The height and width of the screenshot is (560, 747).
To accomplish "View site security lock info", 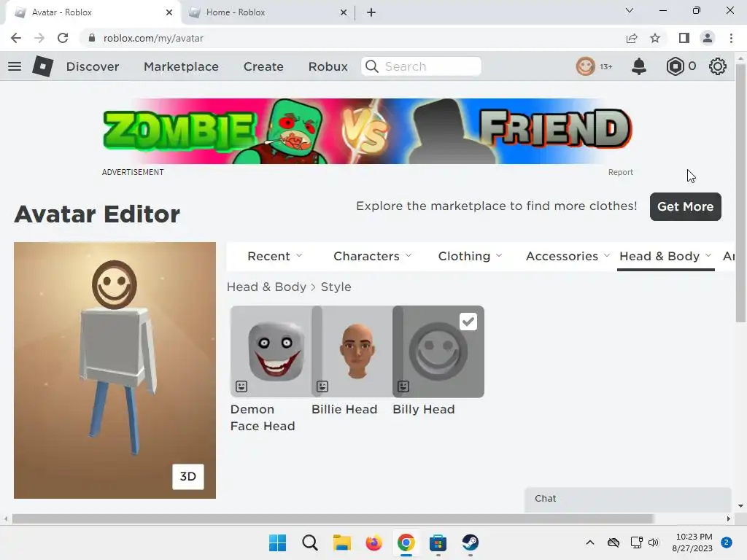I will coord(92,38).
